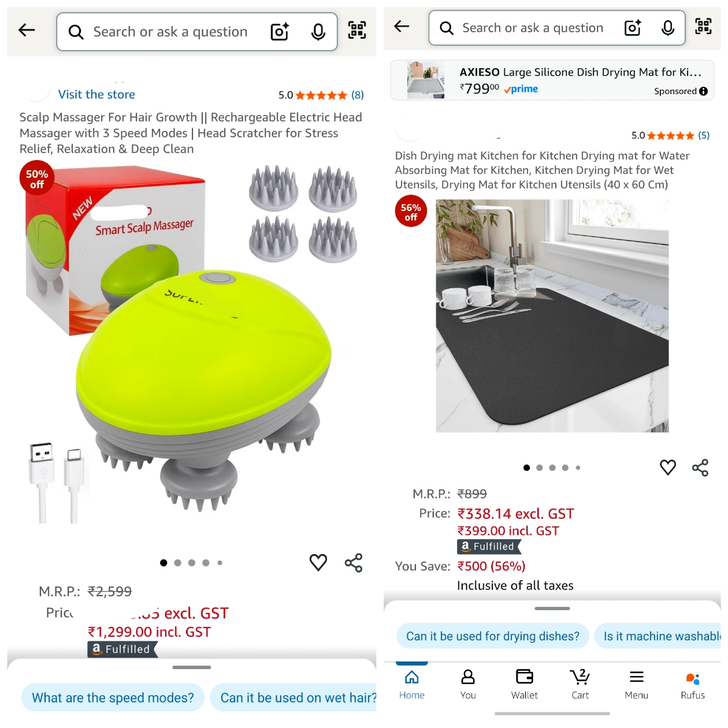Screen dimensions: 728x728
Task: Open QR scanner on dish mat page
Action: point(703,27)
